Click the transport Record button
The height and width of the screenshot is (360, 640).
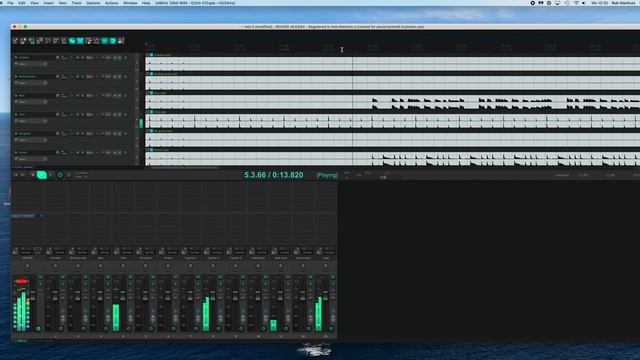tap(60, 175)
